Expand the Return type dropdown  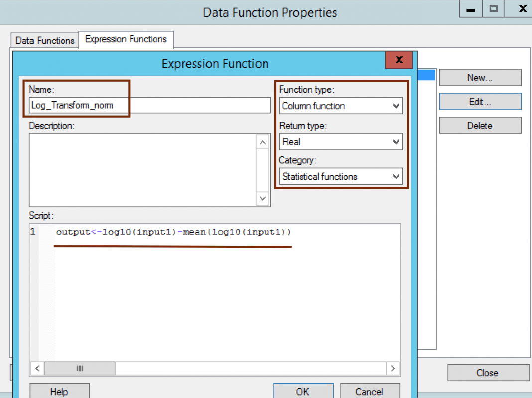[341, 142]
